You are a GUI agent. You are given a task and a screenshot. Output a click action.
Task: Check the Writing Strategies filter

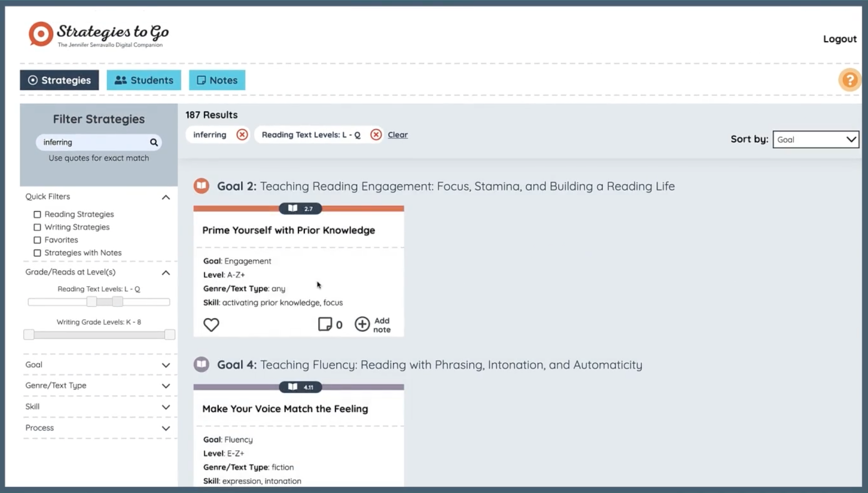(x=37, y=227)
